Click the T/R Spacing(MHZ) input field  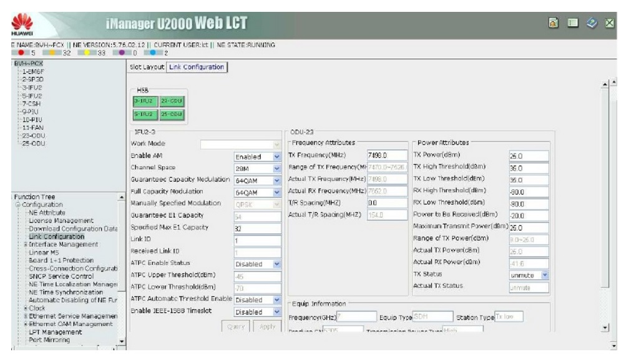click(x=387, y=203)
